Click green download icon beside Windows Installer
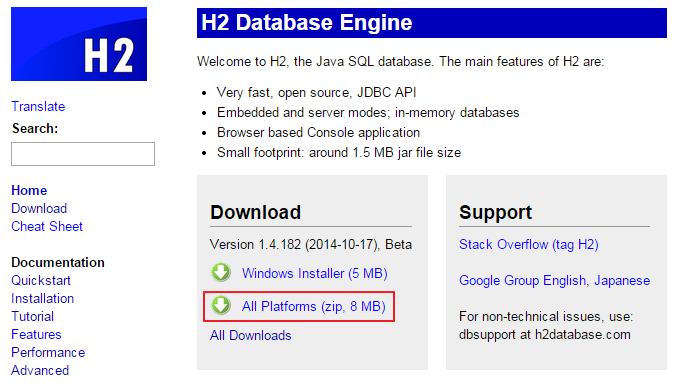 [x=221, y=272]
